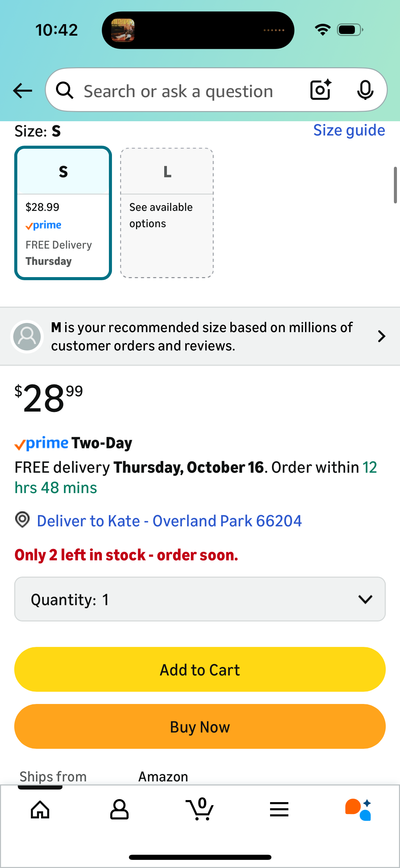Expand the Quantity dropdown
The height and width of the screenshot is (868, 400).
[200, 599]
